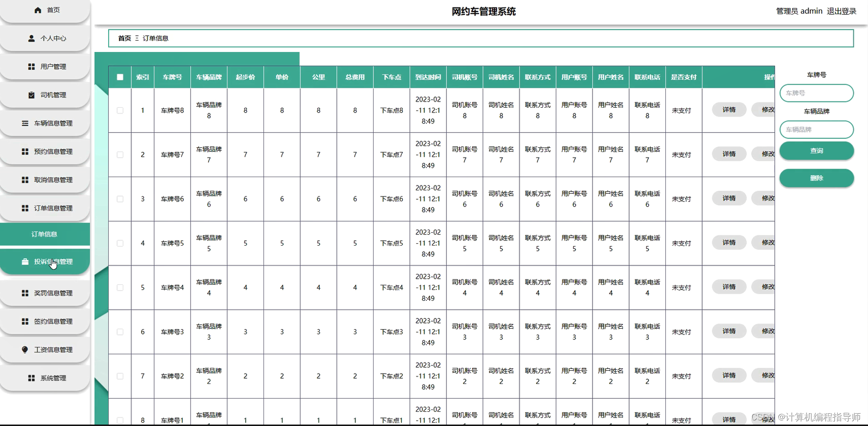Click the 删除 delete button

(817, 178)
